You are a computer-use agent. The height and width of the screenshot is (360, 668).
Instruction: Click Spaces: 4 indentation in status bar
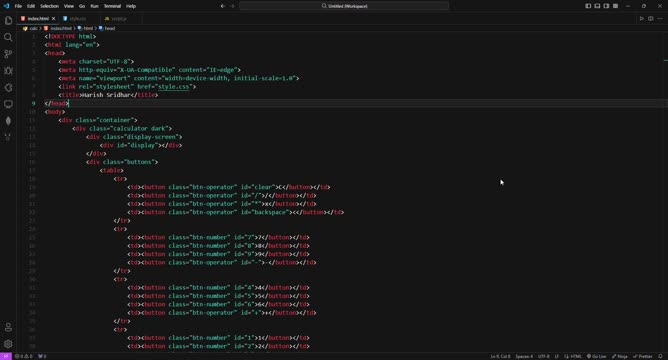pos(524,356)
